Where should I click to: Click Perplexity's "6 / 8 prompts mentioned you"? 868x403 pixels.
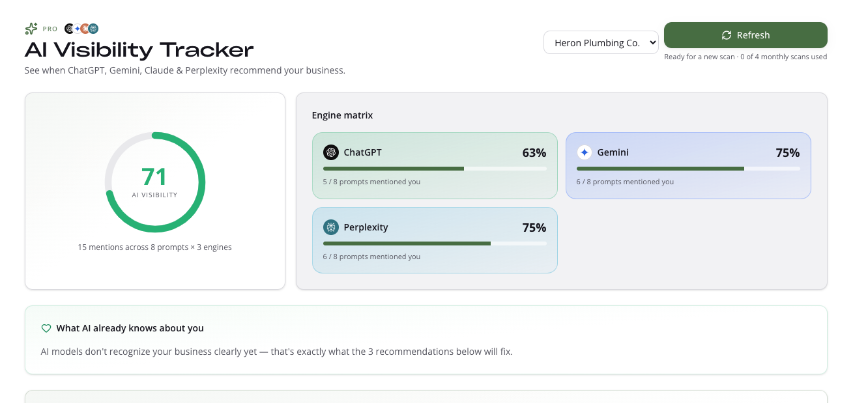(x=371, y=257)
